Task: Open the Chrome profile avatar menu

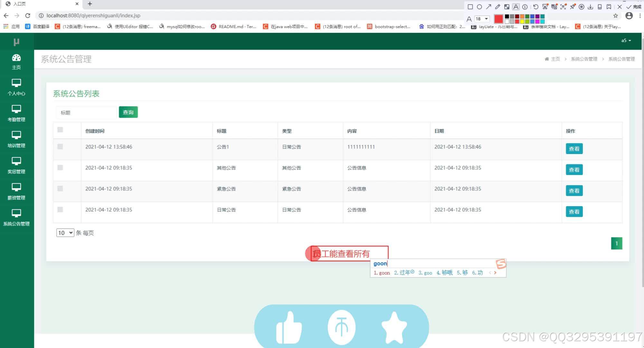Action: click(629, 15)
